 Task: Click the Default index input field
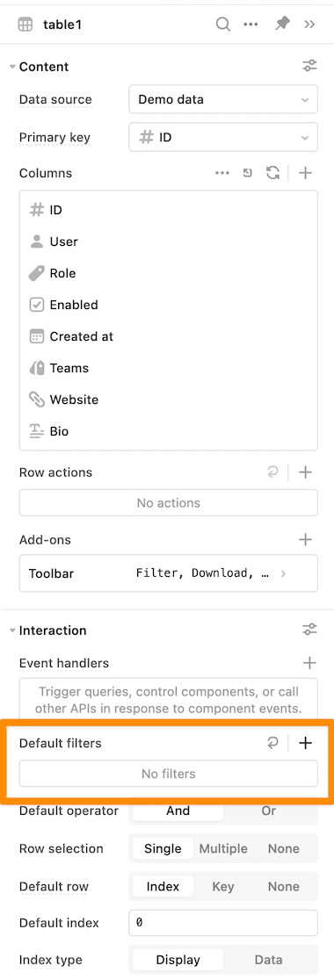click(223, 923)
